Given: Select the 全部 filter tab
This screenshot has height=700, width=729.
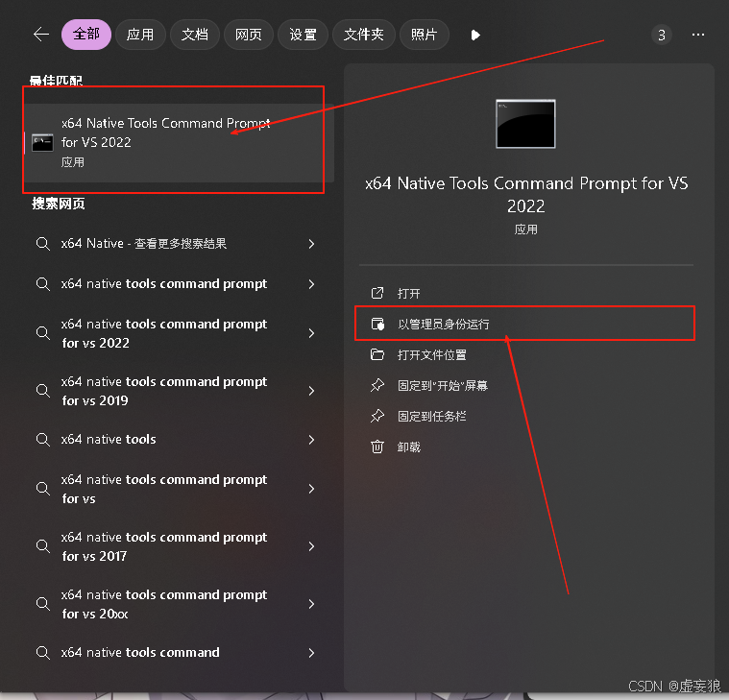Looking at the screenshot, I should pyautogui.click(x=86, y=35).
